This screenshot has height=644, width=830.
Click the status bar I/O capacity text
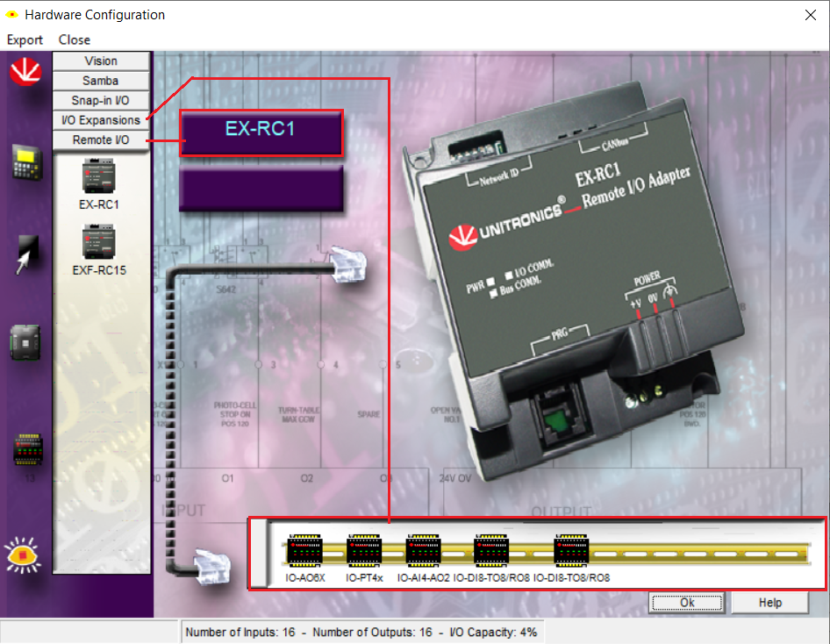tap(493, 633)
